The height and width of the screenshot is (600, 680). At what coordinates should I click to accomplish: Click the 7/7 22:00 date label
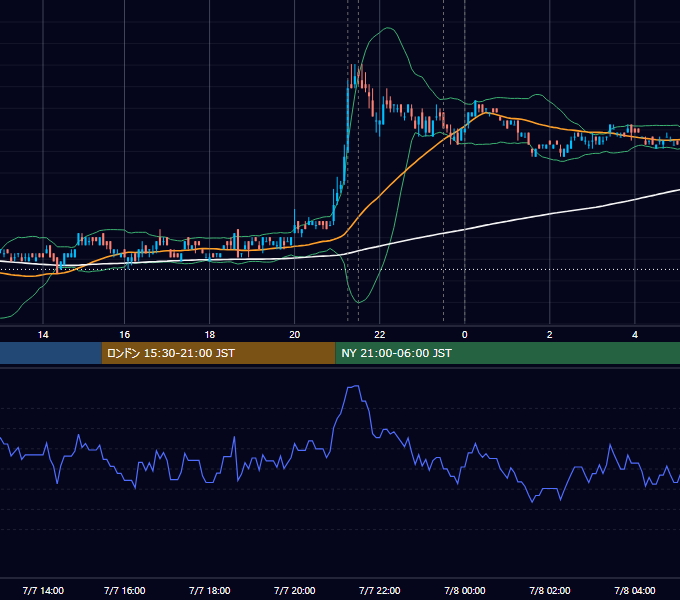379,590
